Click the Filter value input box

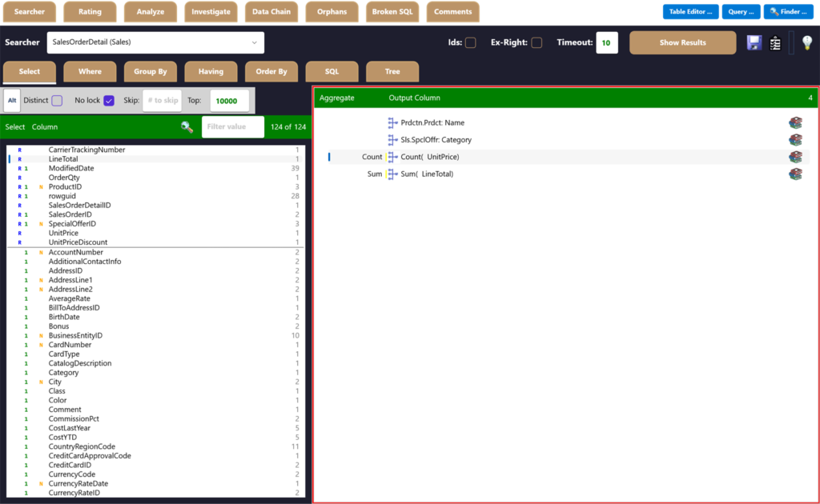click(x=233, y=127)
